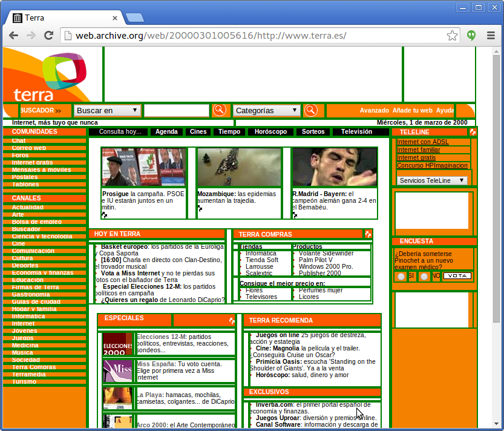This screenshot has width=504, height=431.
Task: Open Servicios TeleLine dropdown
Action: (x=431, y=180)
